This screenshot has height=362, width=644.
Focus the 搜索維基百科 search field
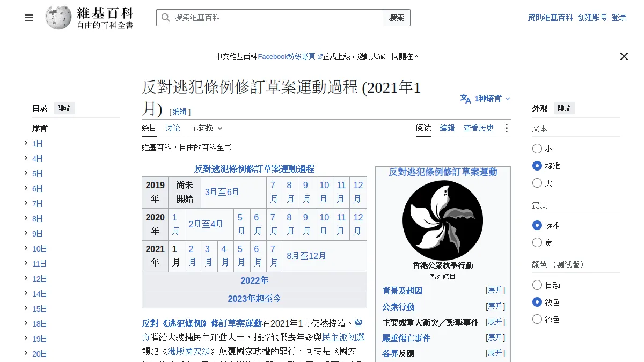click(x=269, y=18)
